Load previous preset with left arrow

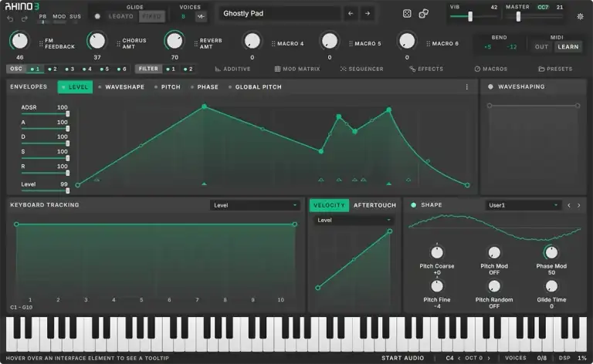(351, 14)
